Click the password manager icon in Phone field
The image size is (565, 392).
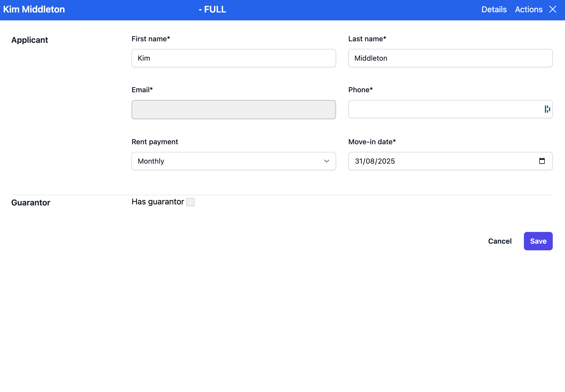point(547,109)
